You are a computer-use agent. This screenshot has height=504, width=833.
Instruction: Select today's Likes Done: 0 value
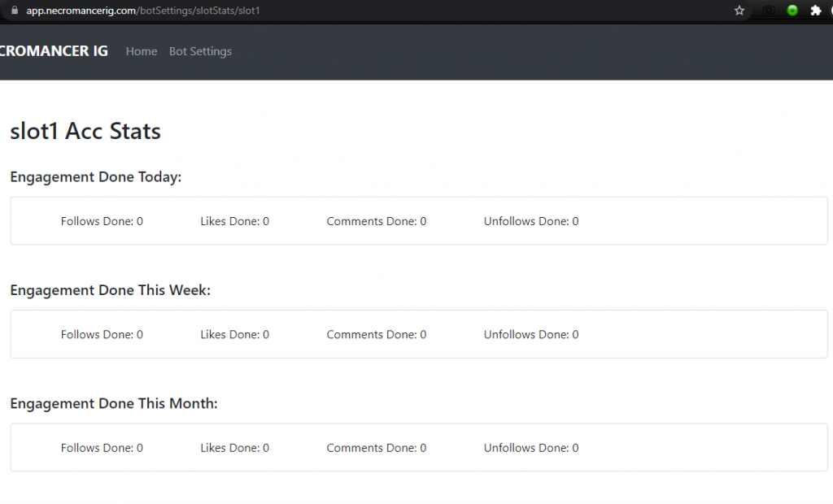(x=235, y=221)
